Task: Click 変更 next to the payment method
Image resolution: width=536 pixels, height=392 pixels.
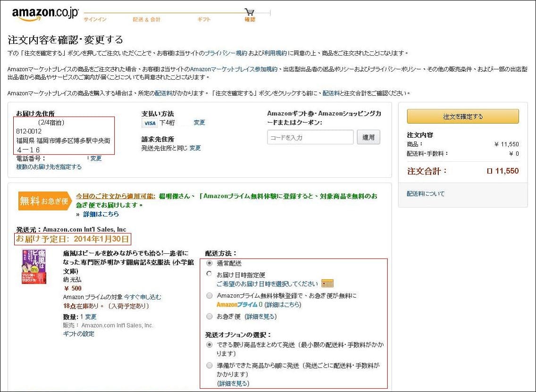Action: tap(199, 122)
